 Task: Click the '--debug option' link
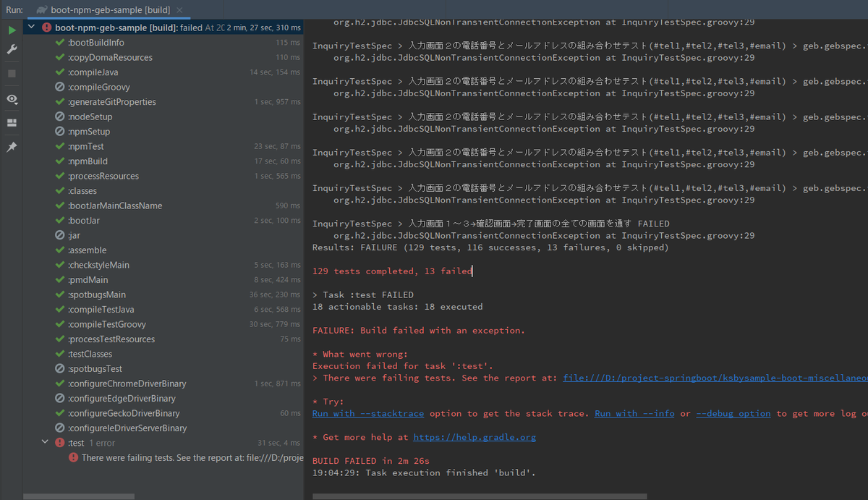tap(733, 413)
